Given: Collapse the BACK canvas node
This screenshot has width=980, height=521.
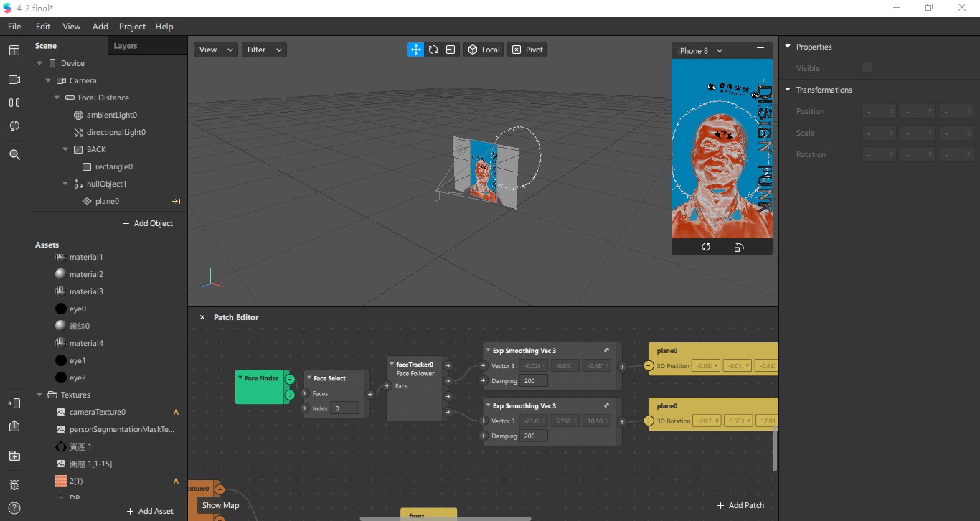Looking at the screenshot, I should click(66, 149).
